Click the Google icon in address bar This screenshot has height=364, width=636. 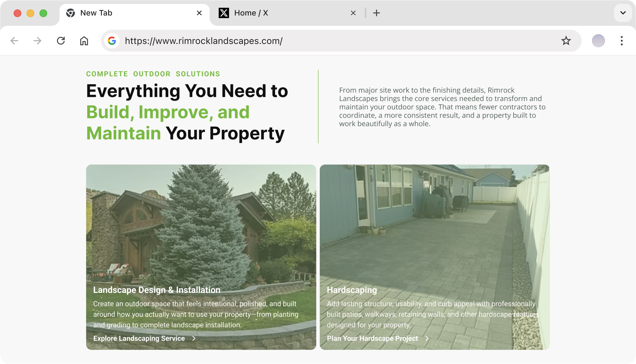pos(112,41)
